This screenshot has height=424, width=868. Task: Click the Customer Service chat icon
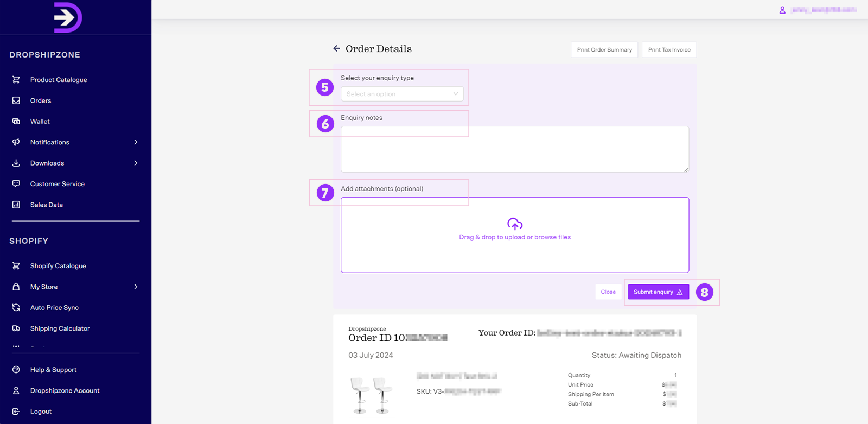16,184
